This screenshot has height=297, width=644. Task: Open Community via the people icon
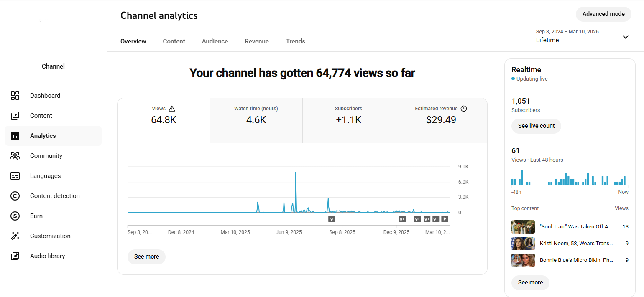pyautogui.click(x=15, y=156)
